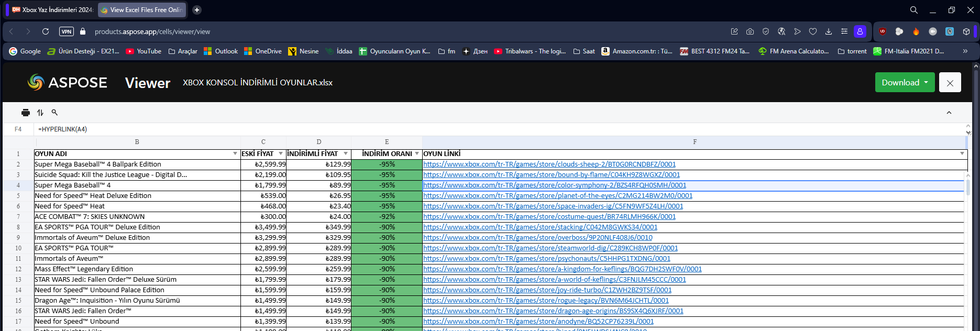This screenshot has height=331, width=980.
Task: Open clouds-sheep-2 store link
Action: [x=549, y=164]
